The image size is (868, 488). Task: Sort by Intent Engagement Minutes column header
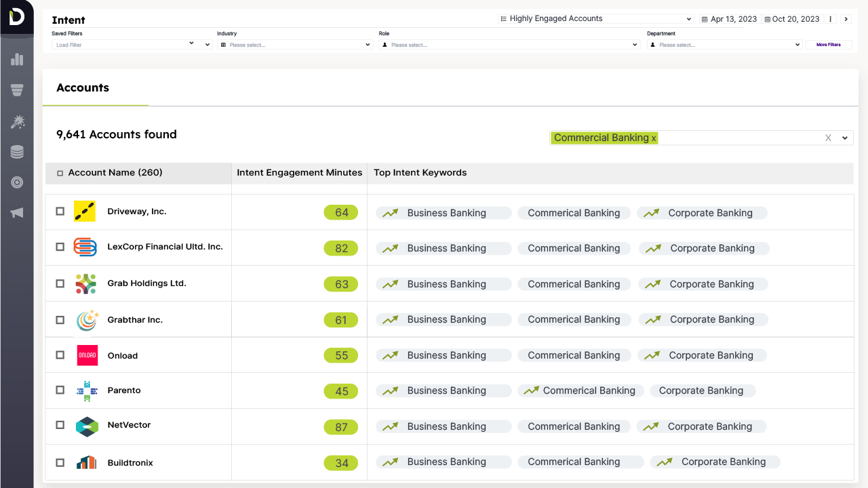point(299,173)
